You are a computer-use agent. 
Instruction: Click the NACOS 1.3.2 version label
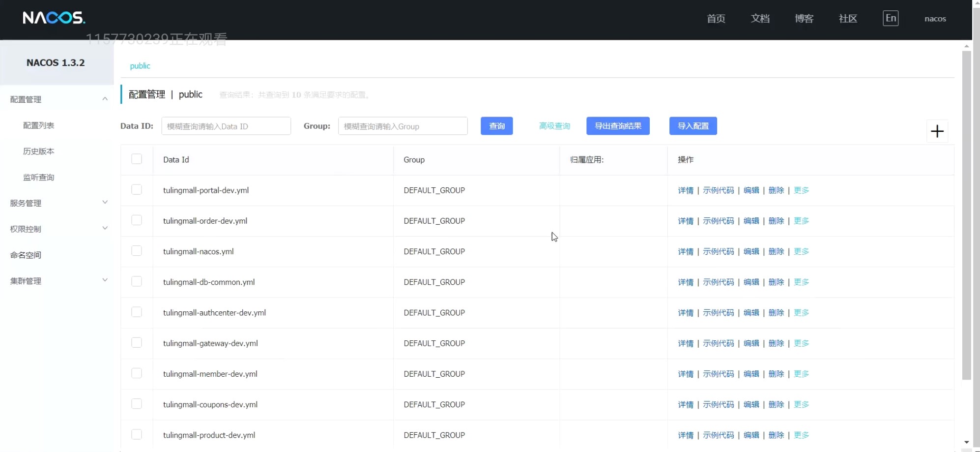56,62
